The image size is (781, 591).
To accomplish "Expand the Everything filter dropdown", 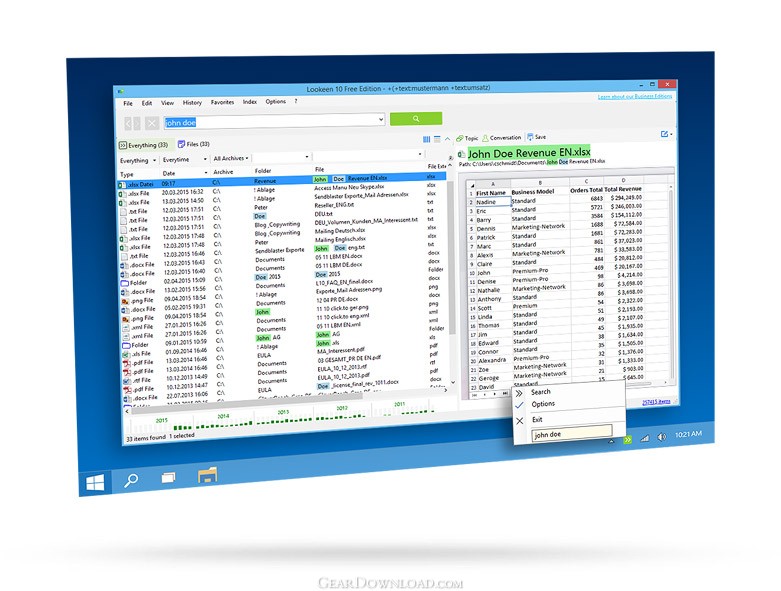I will point(154,160).
